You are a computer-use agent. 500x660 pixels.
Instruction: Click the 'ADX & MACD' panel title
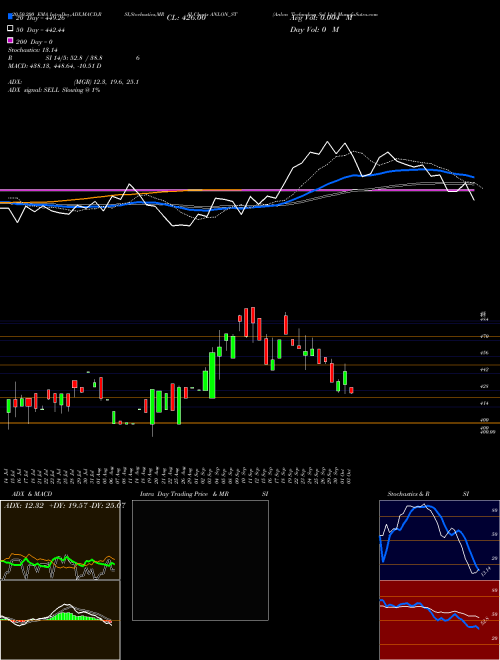pos(32,494)
